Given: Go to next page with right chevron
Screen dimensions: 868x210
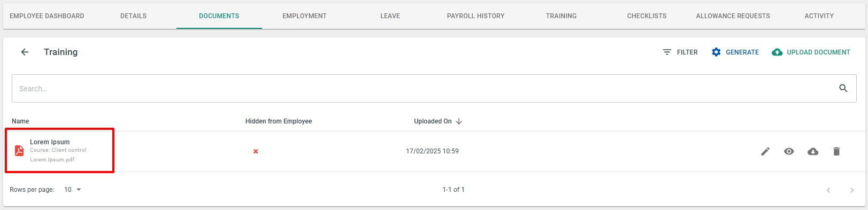Looking at the screenshot, I should (852, 190).
